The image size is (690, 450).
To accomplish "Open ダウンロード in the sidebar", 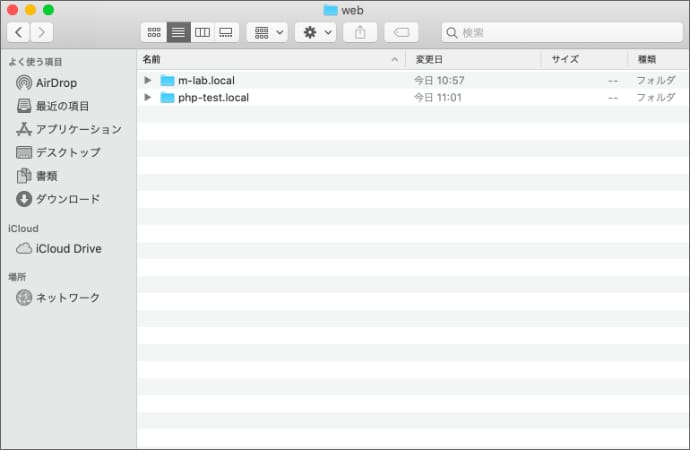I will (68, 199).
